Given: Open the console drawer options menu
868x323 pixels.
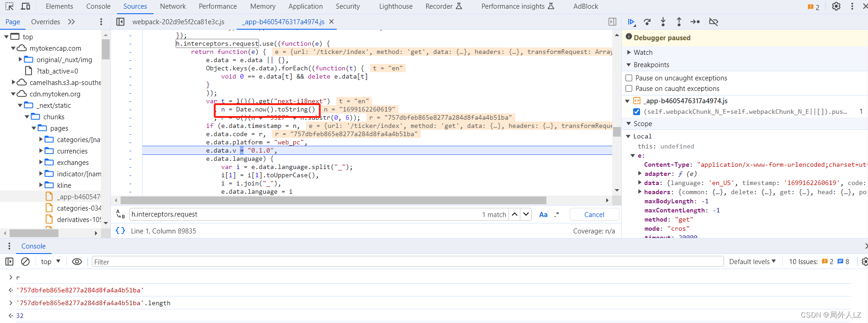Looking at the screenshot, I should [9, 246].
